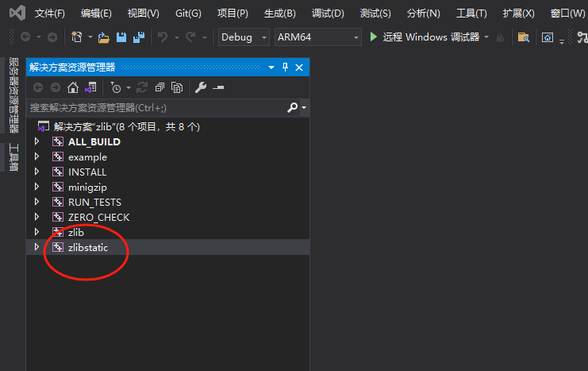
Task: Open the 视图(V) menu
Action: [144, 14]
